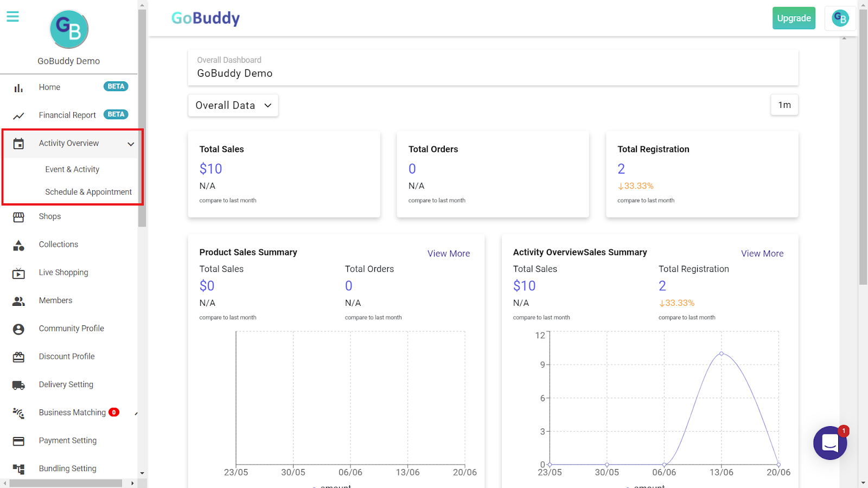
Task: Click the sidebar scroll down arrow
Action: pos(142,473)
